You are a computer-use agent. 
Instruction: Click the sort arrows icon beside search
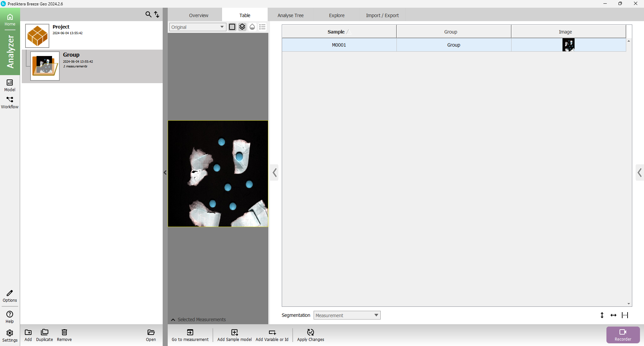pos(157,14)
